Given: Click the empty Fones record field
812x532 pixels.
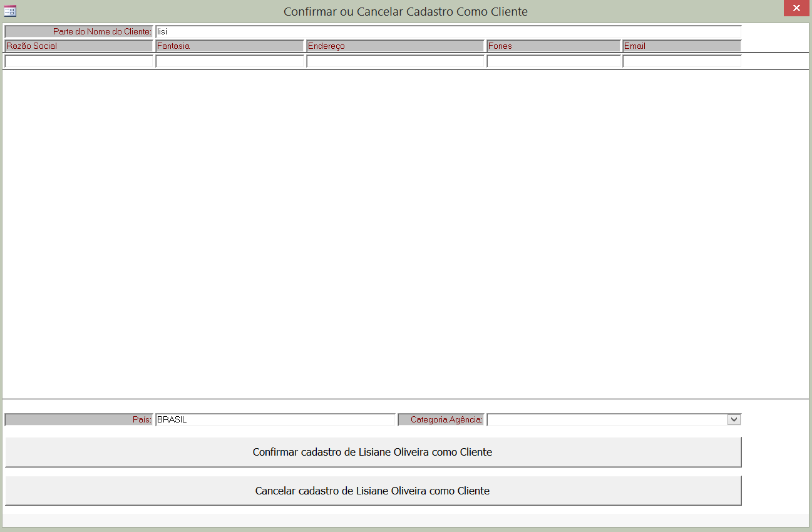Looking at the screenshot, I should click(553, 61).
